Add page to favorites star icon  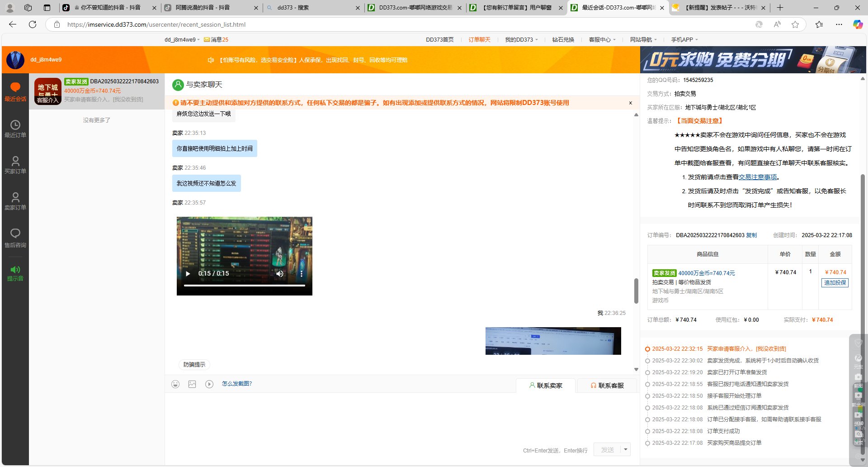[795, 24]
